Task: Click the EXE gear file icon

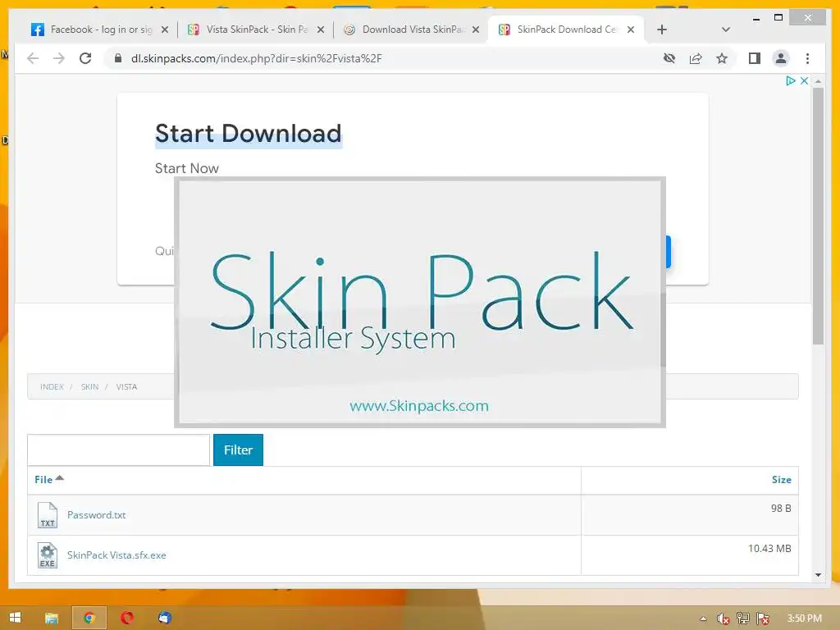Action: 47,555
